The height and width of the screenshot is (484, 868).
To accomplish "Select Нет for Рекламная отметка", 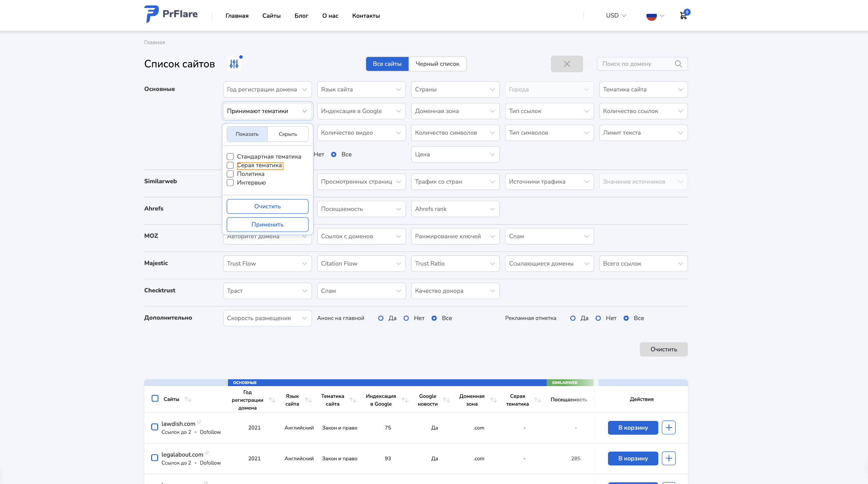I will [598, 318].
